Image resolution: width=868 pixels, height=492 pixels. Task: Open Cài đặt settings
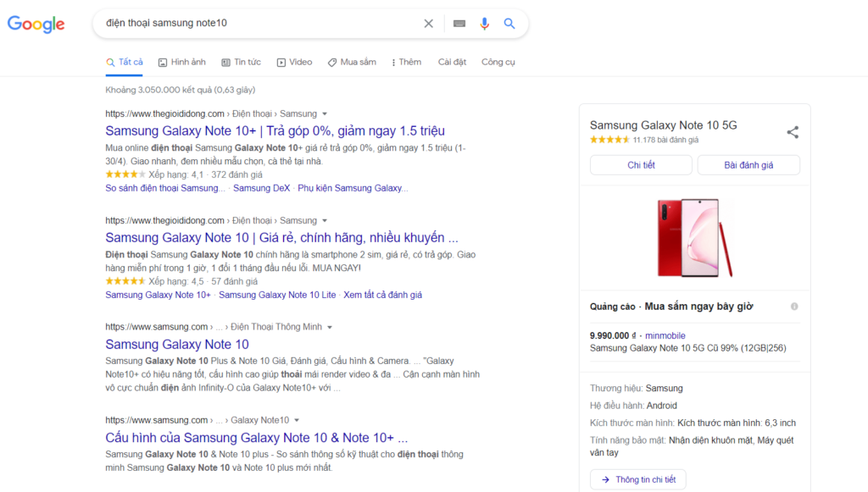pos(452,62)
